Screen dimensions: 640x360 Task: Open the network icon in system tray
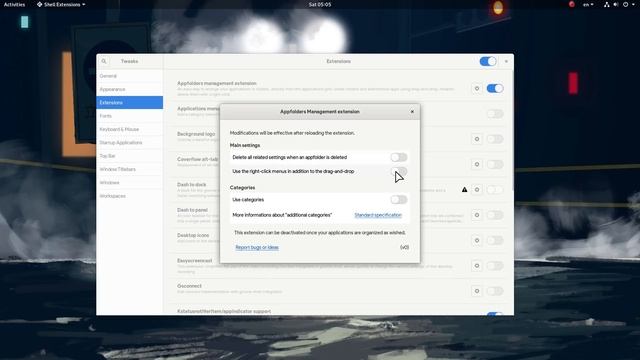click(607, 4)
